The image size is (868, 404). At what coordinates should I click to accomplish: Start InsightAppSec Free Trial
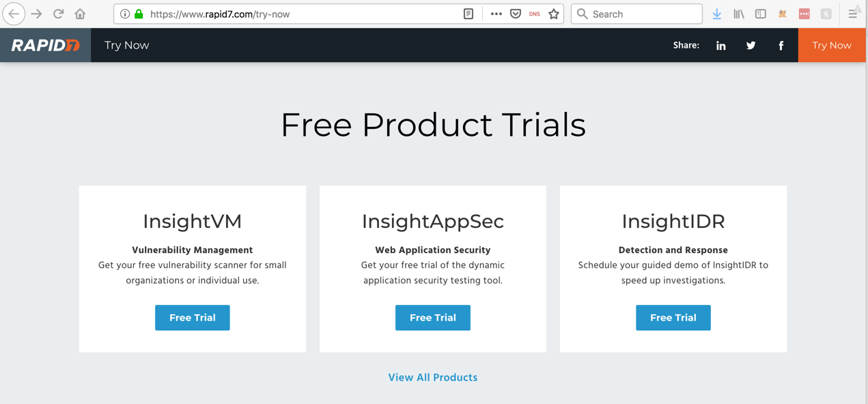(x=432, y=317)
